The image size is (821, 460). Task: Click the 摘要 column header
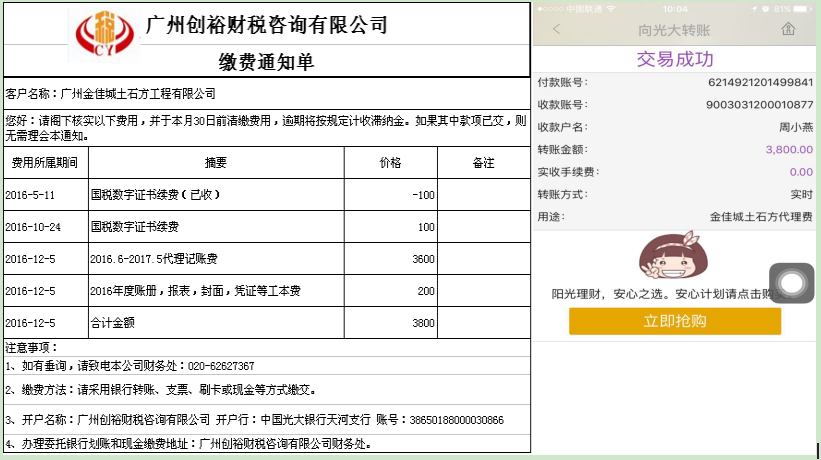216,163
